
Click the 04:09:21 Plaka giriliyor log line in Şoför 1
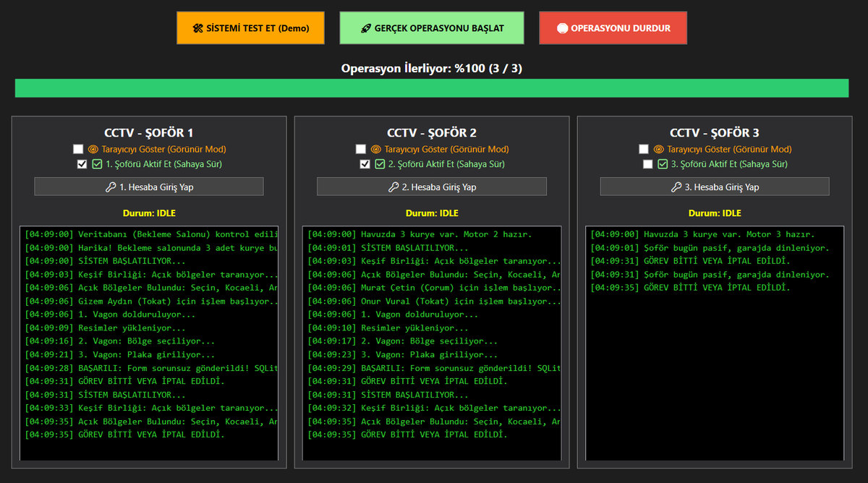pyautogui.click(x=120, y=354)
